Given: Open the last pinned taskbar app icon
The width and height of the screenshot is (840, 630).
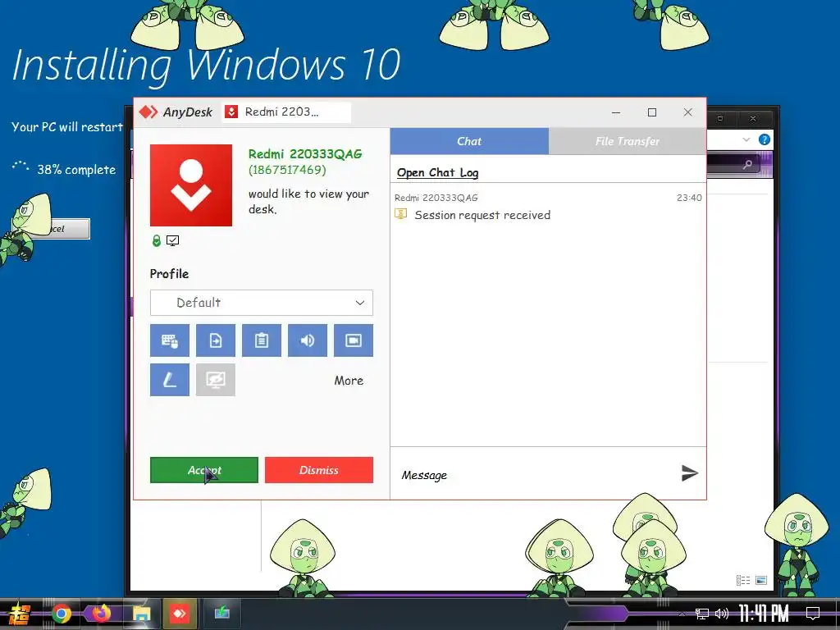Looking at the screenshot, I should click(221, 612).
